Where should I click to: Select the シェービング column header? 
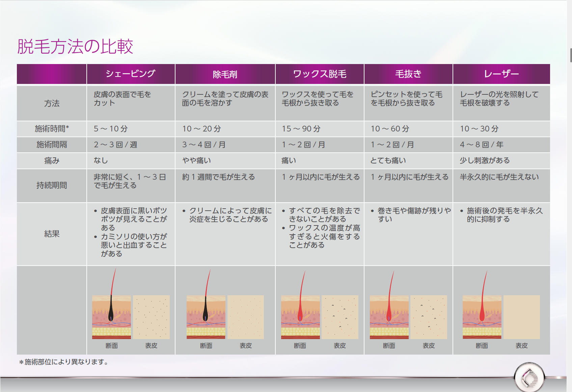click(x=131, y=74)
